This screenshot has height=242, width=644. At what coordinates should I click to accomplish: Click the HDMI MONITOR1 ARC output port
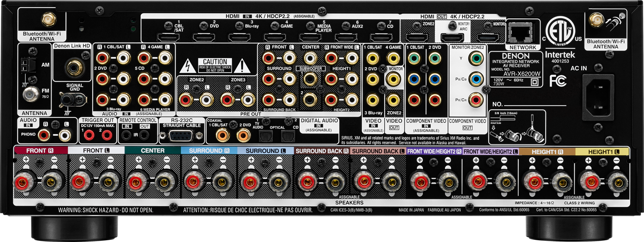click(x=452, y=37)
